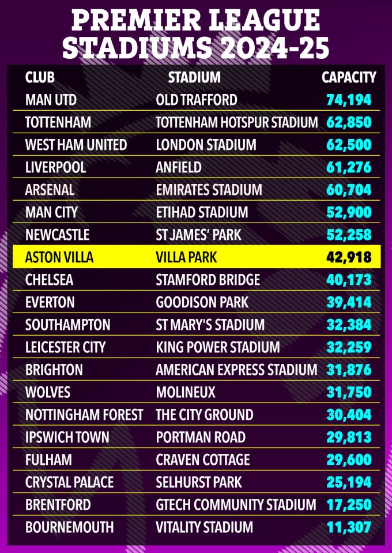Select King Power Stadium text

click(x=217, y=347)
